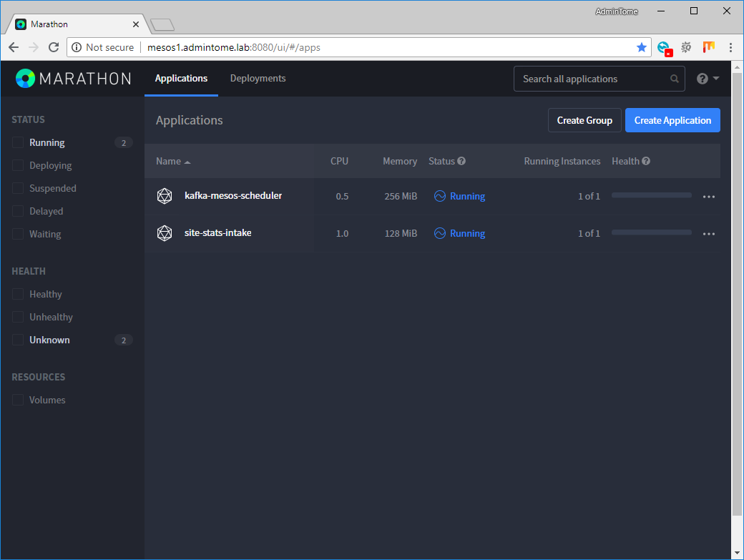Open the kafka-mesos-scheduler app icon

tap(165, 195)
